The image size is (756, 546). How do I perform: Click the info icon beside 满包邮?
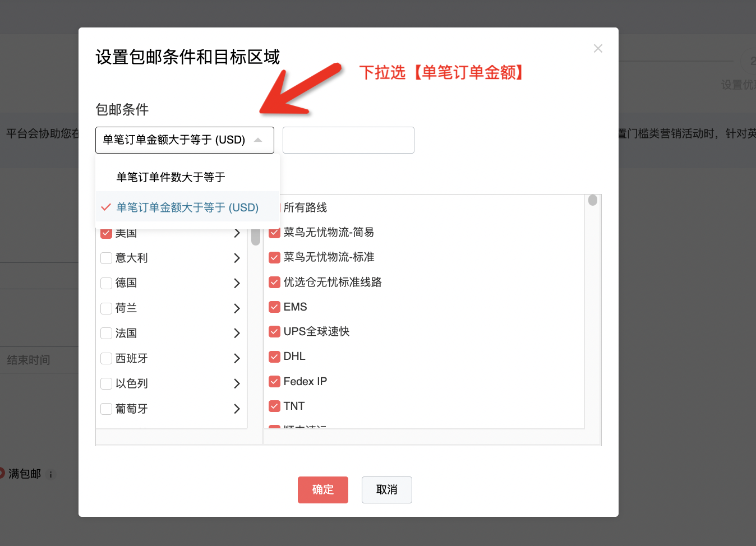pyautogui.click(x=50, y=475)
